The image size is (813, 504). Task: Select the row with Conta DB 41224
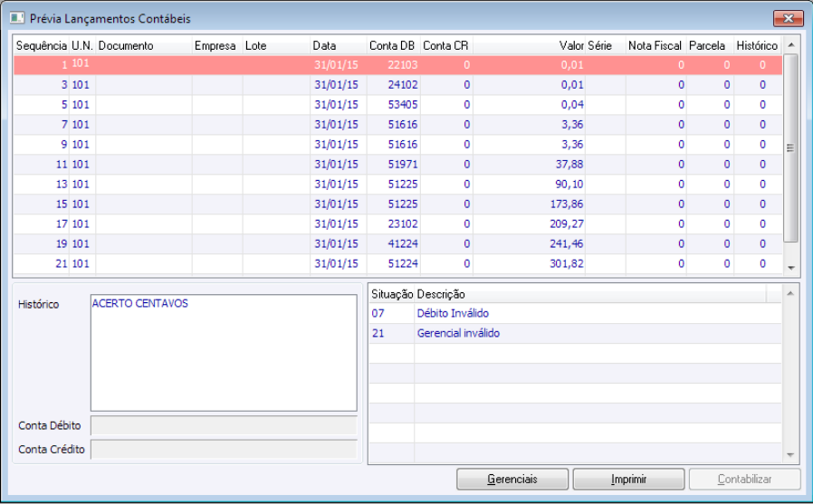[x=397, y=244]
